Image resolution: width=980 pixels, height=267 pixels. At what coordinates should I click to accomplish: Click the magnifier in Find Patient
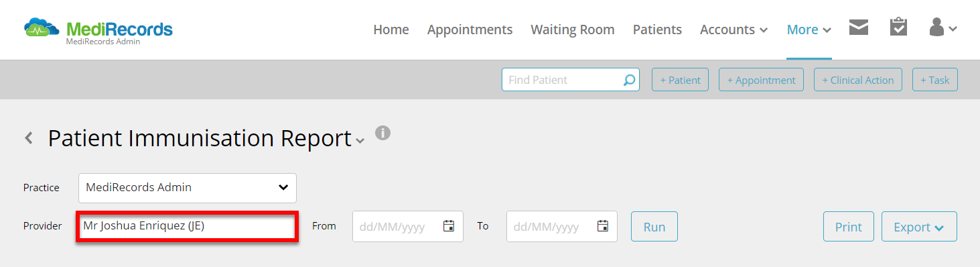[629, 80]
